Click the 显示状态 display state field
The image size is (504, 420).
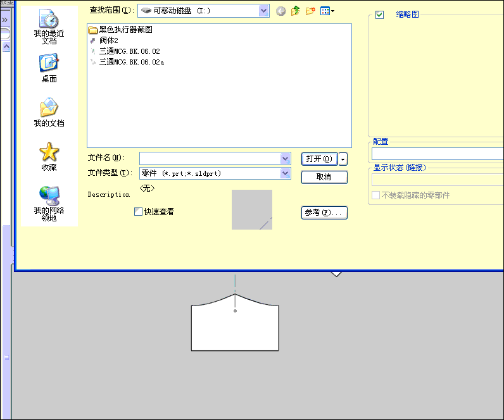(438, 180)
